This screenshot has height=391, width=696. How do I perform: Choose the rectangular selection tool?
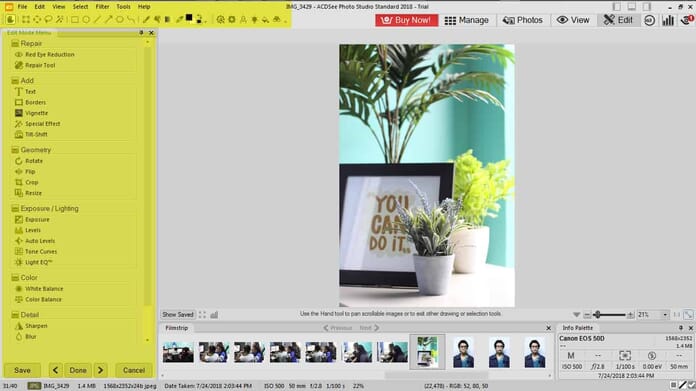pos(26,20)
